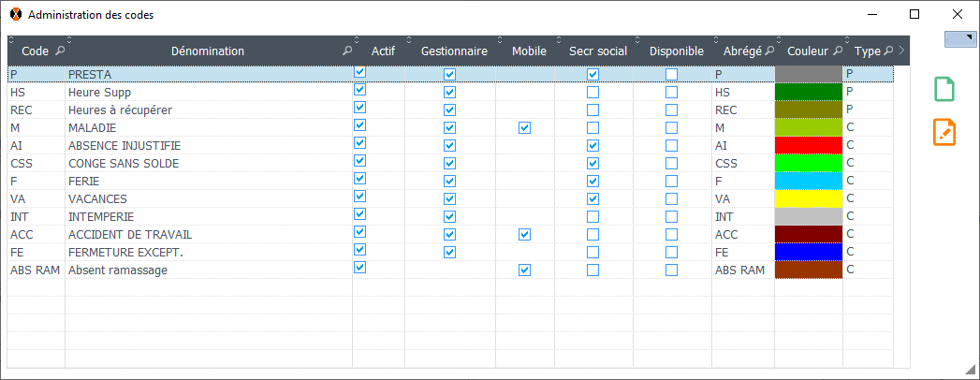Click search icon in Type column header

890,51
